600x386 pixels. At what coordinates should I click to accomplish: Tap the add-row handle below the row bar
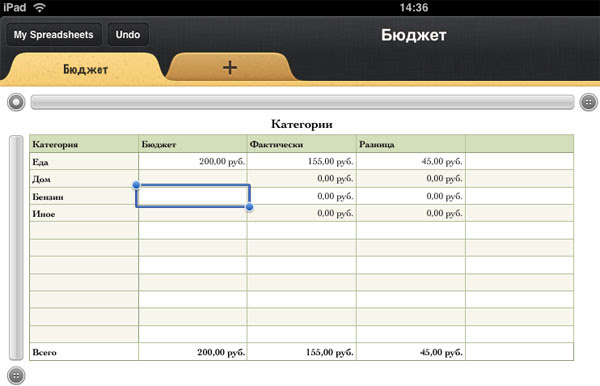(16, 376)
